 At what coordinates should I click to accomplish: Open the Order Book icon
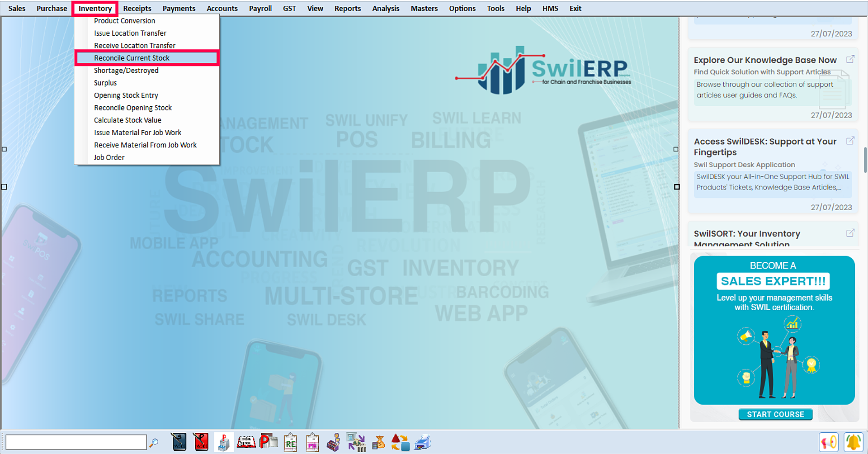click(246, 442)
